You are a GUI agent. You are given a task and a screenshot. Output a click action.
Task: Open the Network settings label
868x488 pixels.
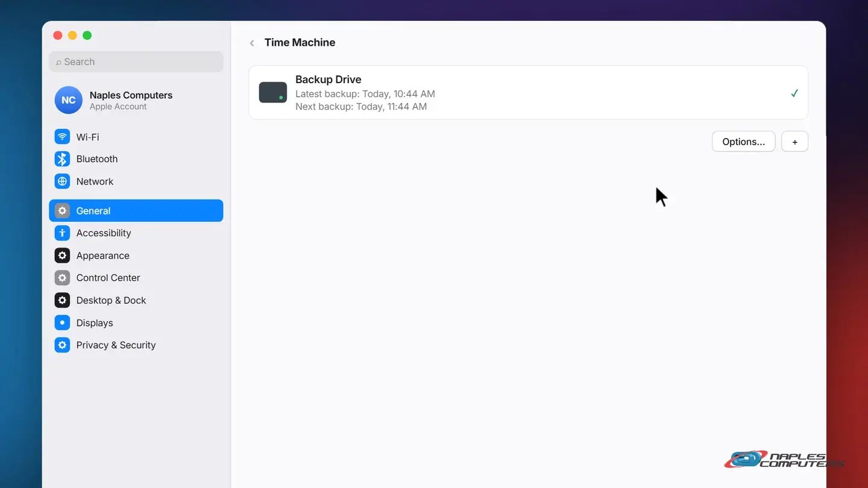(95, 181)
